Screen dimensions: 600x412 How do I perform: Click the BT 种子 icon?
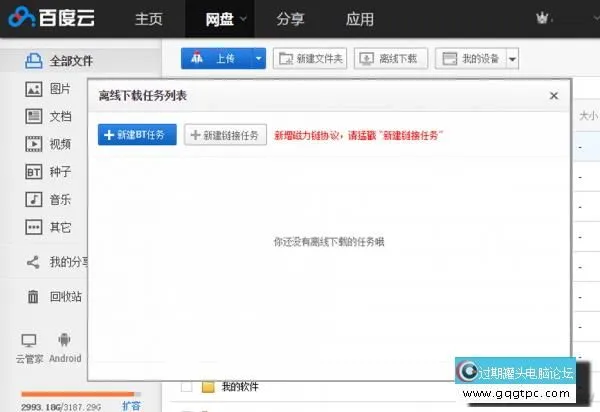coord(34,172)
